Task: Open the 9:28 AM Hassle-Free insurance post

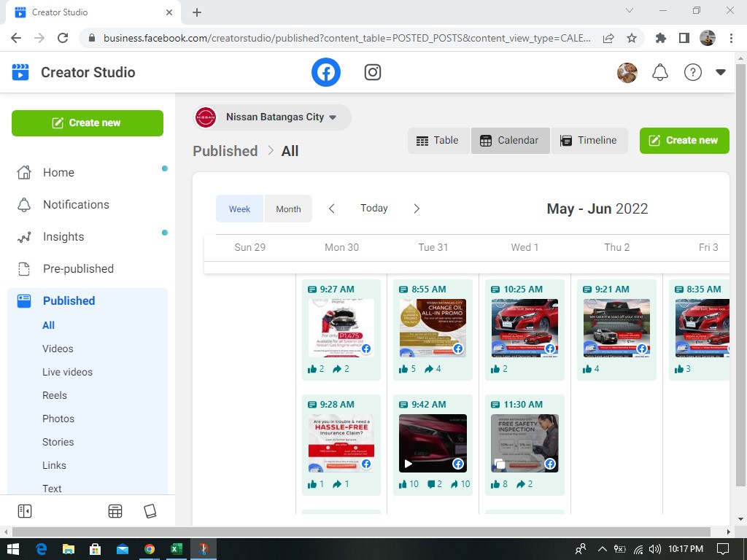Action: 341,443
